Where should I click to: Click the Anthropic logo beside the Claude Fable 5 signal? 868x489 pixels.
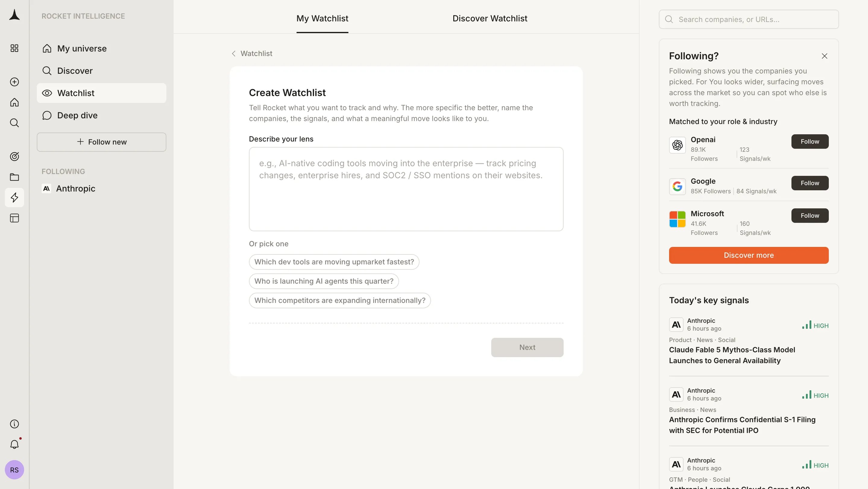click(x=676, y=325)
